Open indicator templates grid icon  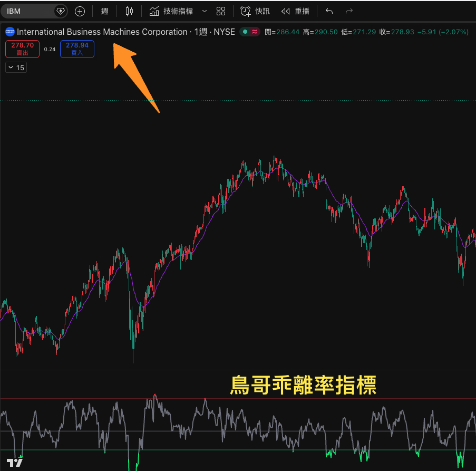pos(221,12)
